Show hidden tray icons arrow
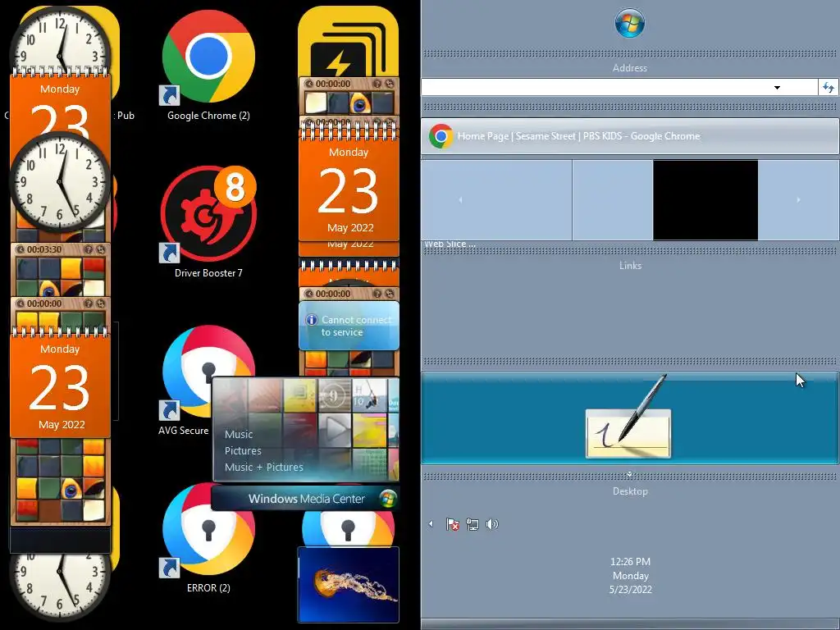840x630 pixels. click(431, 524)
